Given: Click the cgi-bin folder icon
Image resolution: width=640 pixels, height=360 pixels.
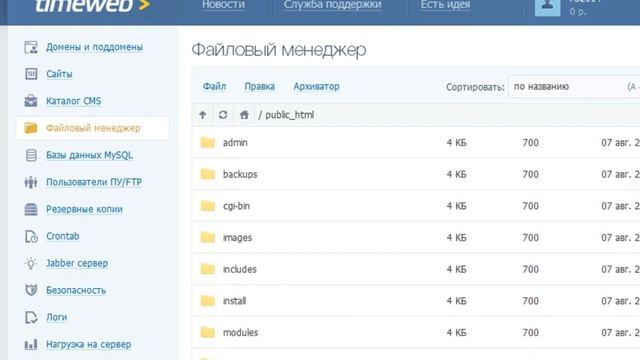Looking at the screenshot, I should (207, 206).
